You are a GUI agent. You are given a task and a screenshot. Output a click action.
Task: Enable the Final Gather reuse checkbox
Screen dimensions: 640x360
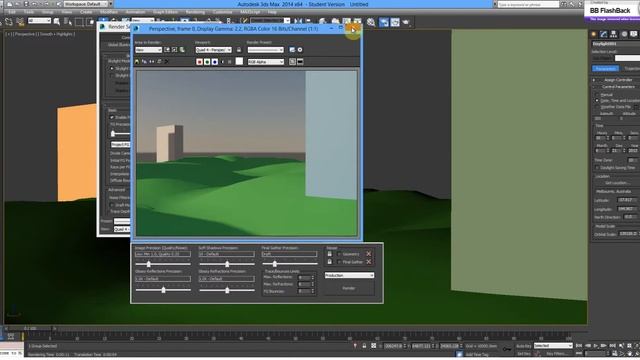tap(339, 262)
